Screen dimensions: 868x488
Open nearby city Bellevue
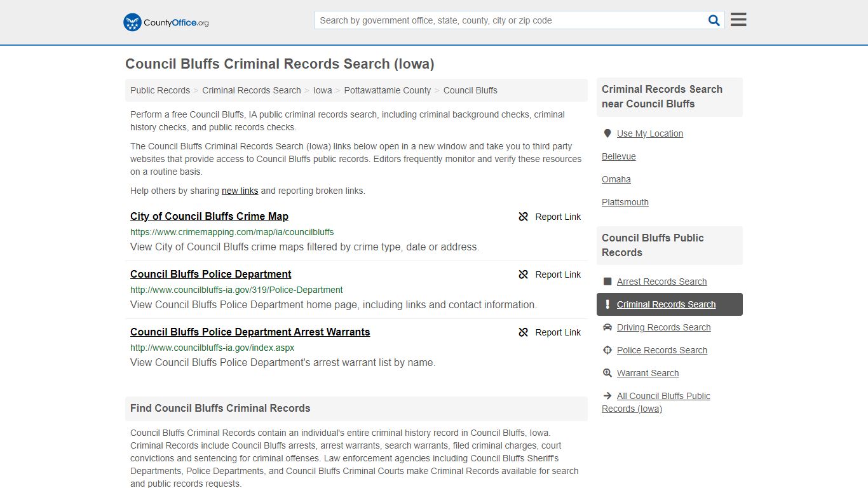(619, 156)
